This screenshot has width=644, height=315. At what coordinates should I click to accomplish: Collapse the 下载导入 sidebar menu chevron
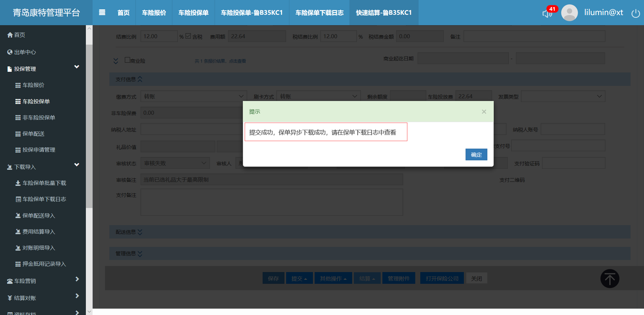tap(77, 165)
